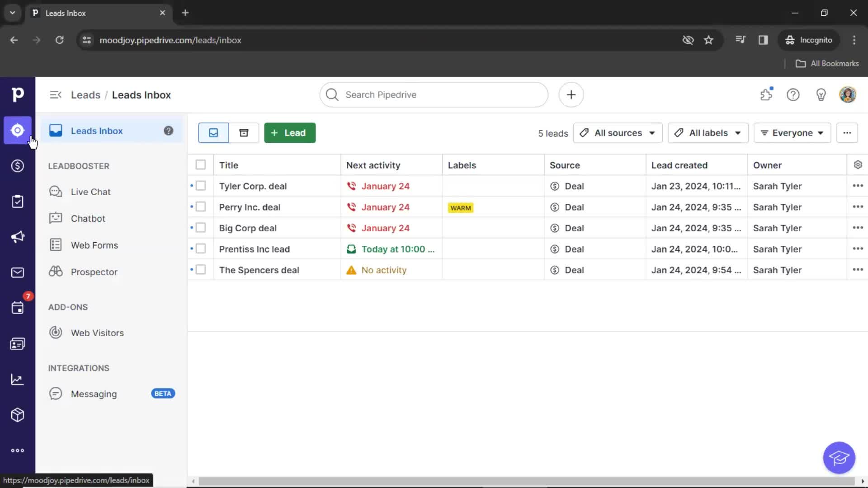Image resolution: width=868 pixels, height=488 pixels.
Task: Expand the All sources filter dropdown
Action: (x=617, y=132)
